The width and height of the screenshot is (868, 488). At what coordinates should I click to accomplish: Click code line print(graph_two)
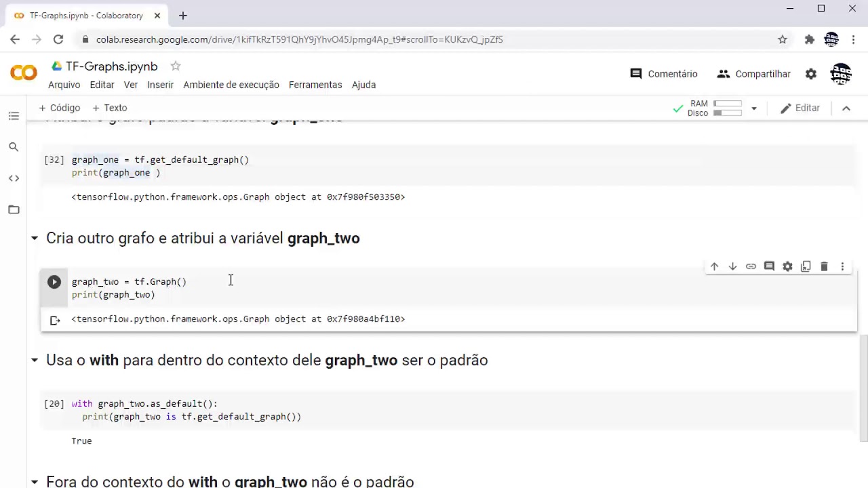(x=113, y=294)
